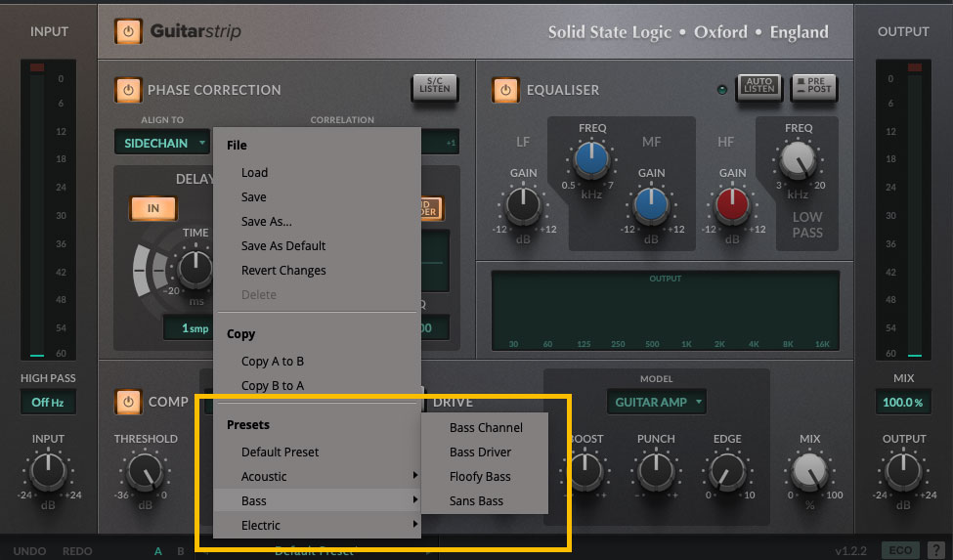Click the output level meter
The image size is (953, 560).
click(x=903, y=209)
